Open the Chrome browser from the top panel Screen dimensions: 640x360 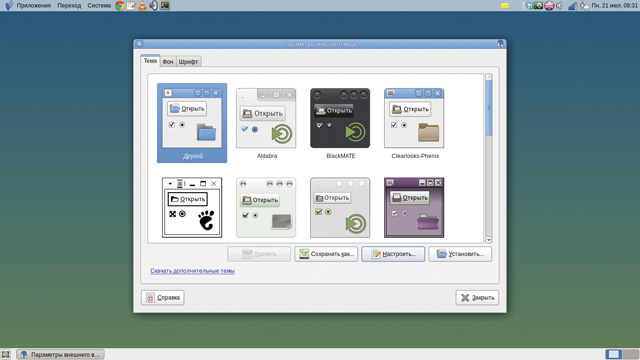(x=120, y=5)
